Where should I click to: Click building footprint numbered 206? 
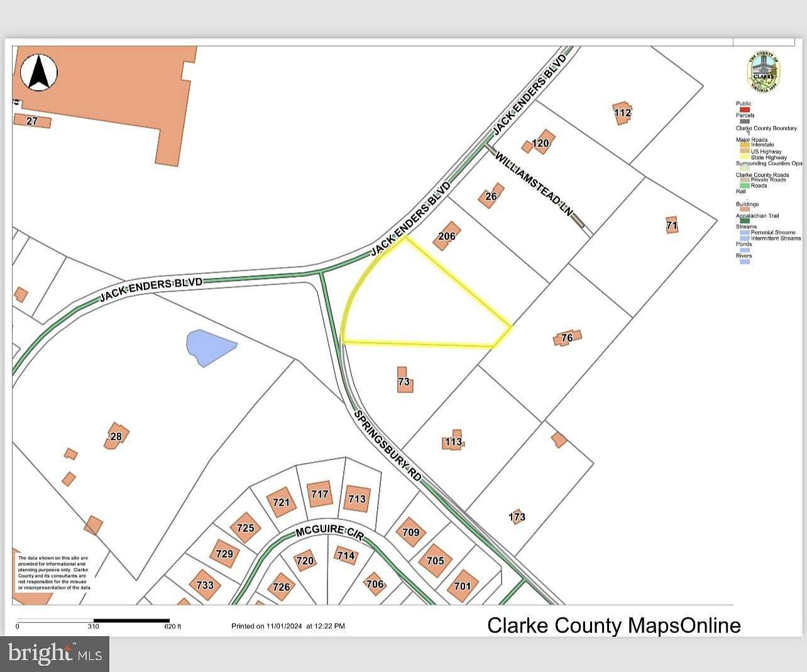[x=447, y=236]
